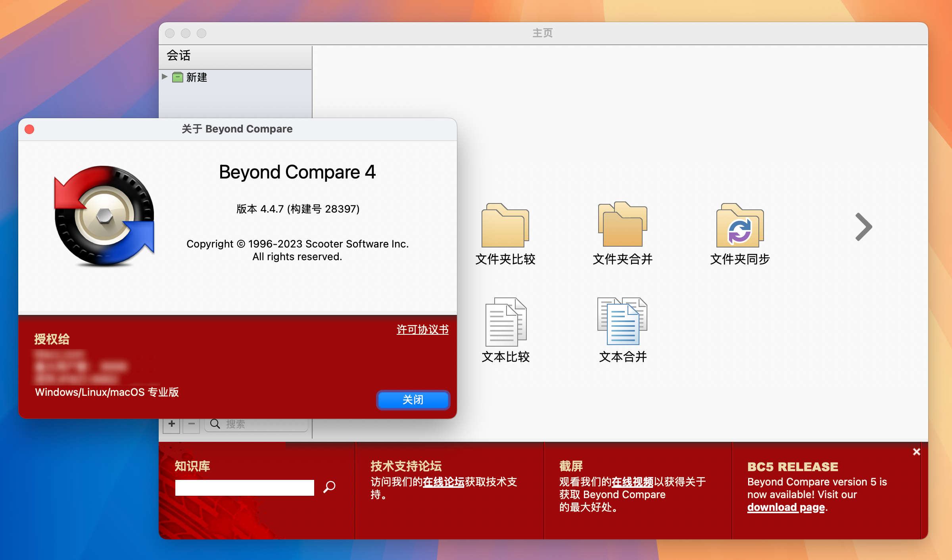Viewport: 952px width, 560px height.
Task: Click the 版本 4.4.7 version text
Action: tap(298, 209)
